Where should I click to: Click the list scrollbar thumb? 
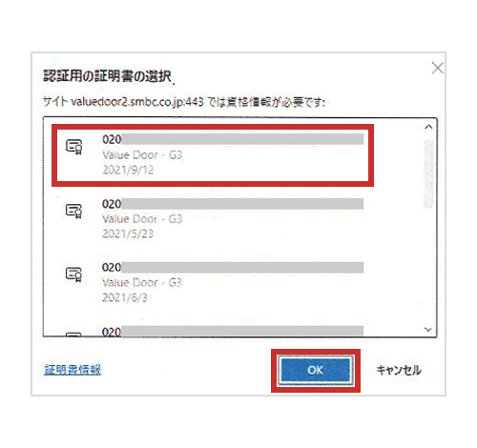click(x=428, y=173)
